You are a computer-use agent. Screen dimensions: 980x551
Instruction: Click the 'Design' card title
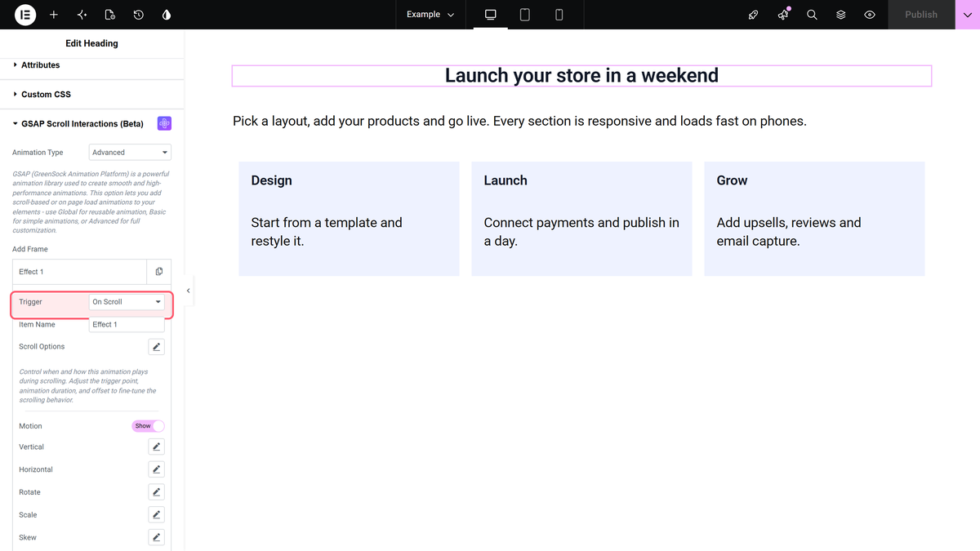(272, 180)
